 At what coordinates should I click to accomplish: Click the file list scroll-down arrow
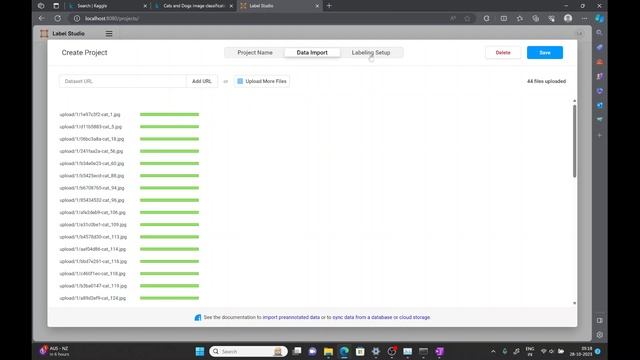tap(574, 303)
